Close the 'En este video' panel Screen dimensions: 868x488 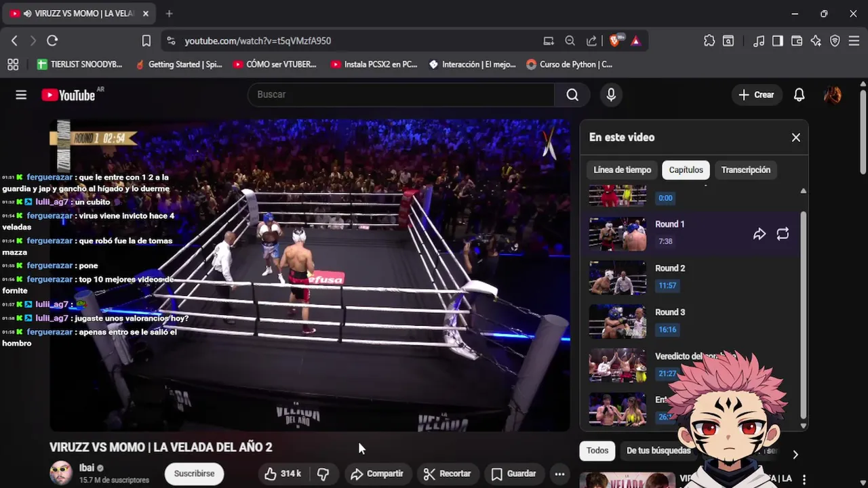[796, 138]
